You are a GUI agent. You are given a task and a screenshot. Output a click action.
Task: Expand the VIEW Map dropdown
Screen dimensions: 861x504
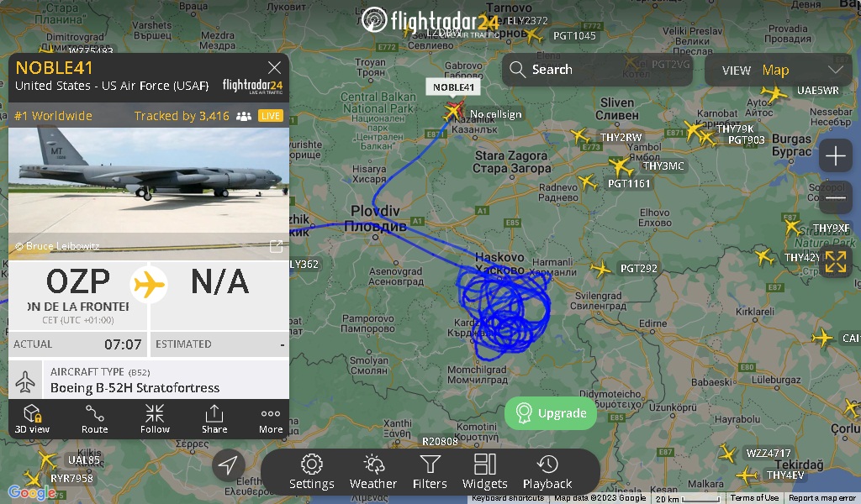point(778,70)
